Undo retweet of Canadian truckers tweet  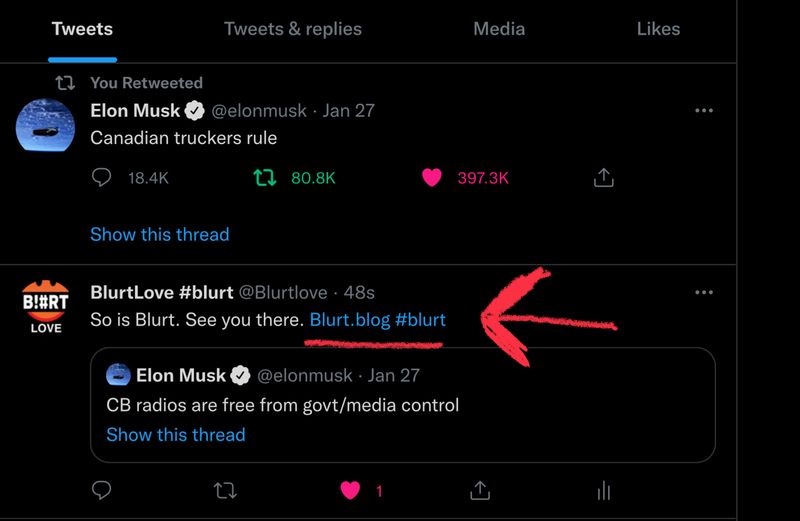coord(265,178)
